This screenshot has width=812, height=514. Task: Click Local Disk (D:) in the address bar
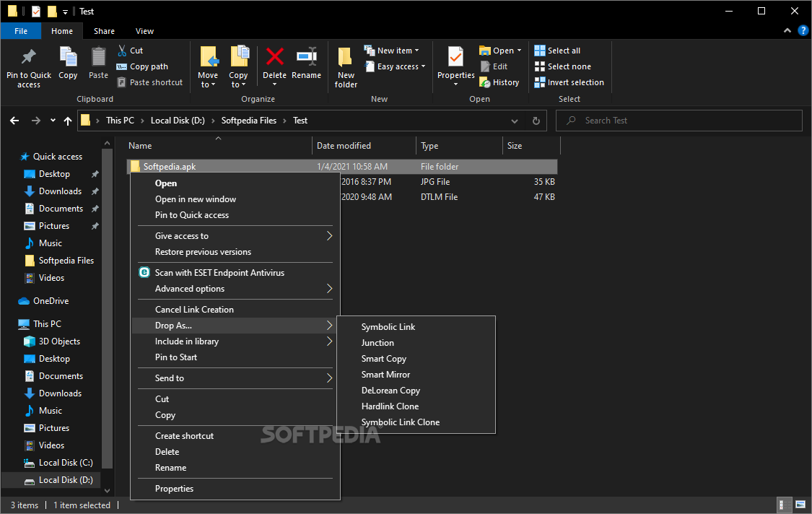tap(178, 121)
